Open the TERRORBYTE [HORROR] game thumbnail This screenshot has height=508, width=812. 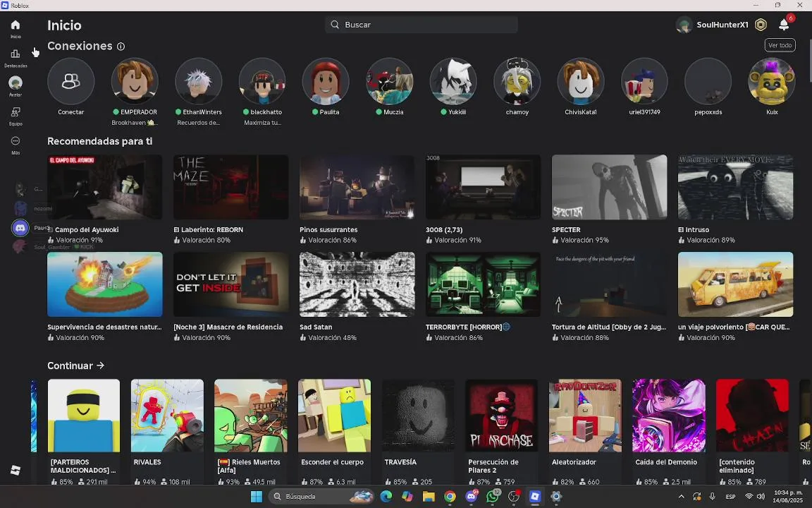pyautogui.click(x=483, y=284)
